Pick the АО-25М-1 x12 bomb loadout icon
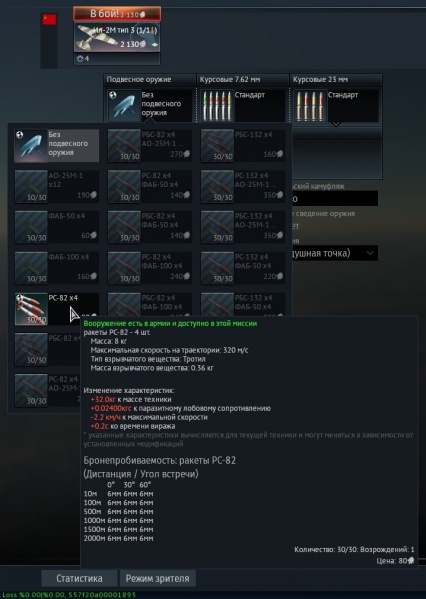Screen dimensions: 426x599 click(31, 186)
